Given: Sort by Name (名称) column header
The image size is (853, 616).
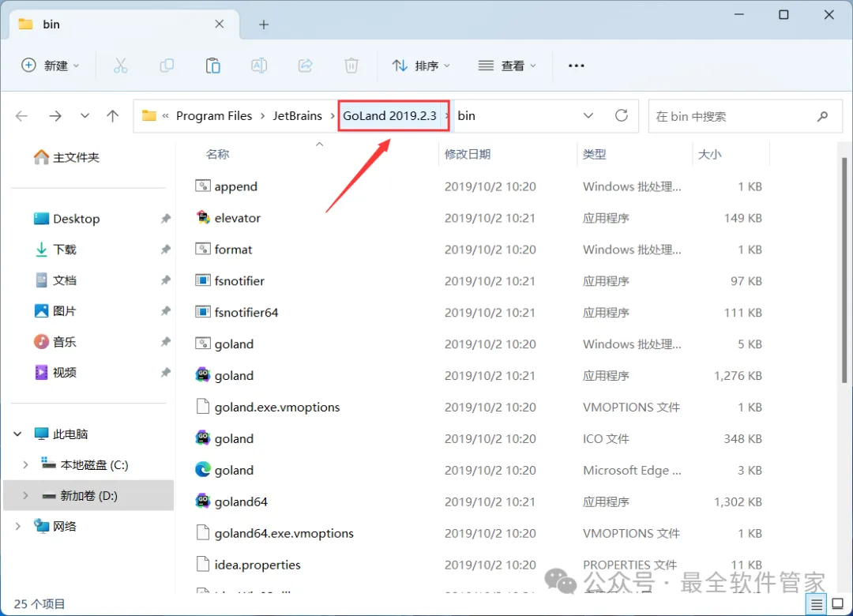Looking at the screenshot, I should coord(218,155).
